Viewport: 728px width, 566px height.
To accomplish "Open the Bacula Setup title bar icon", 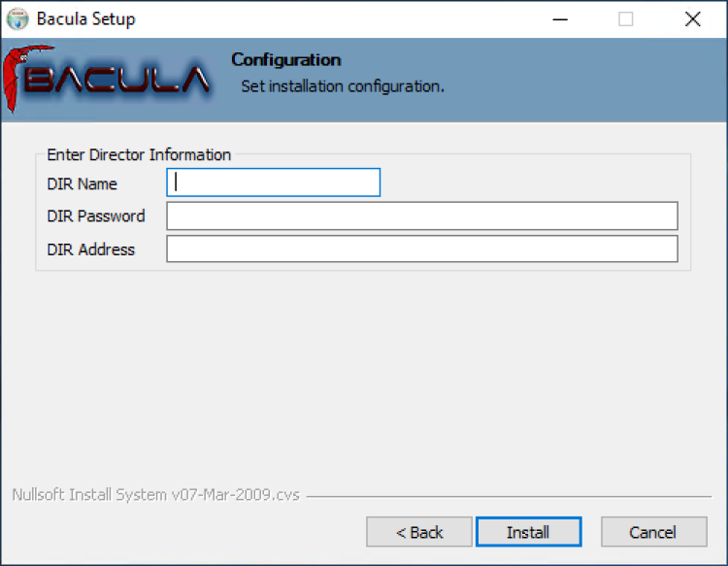I will coord(17,19).
